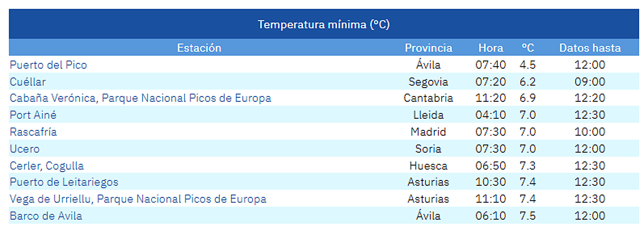Click the Port Ainé station link
Screen dimensions: 644x239
click(x=33, y=115)
